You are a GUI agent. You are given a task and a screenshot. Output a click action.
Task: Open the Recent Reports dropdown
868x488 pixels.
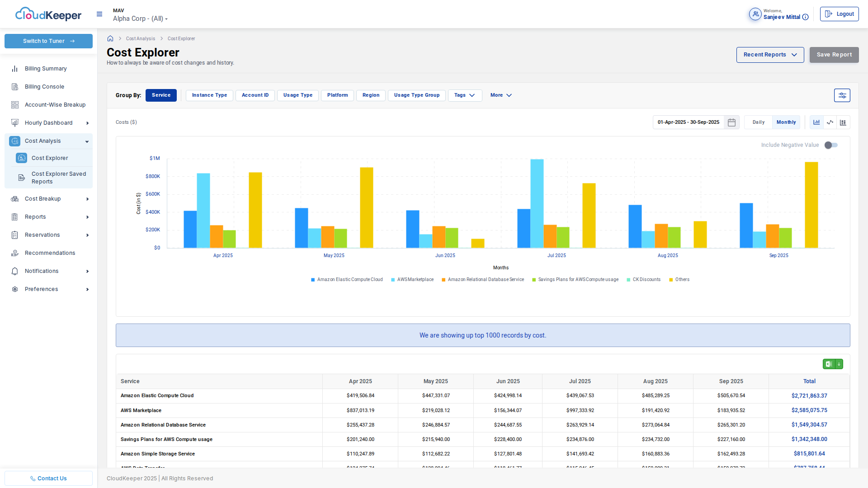[770, 55]
